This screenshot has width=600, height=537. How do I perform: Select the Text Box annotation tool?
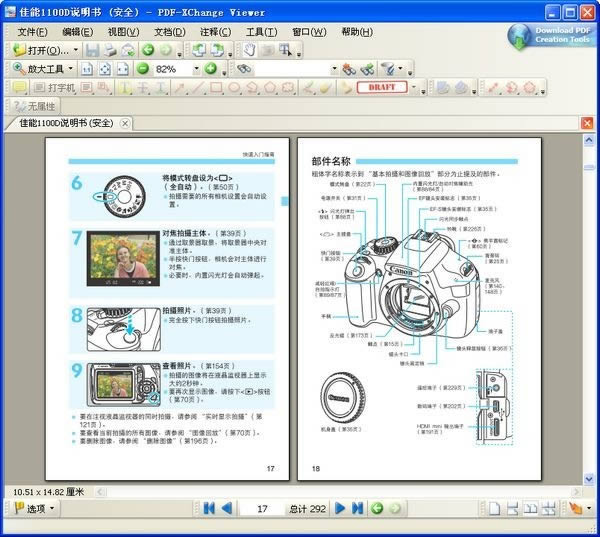click(x=86, y=88)
